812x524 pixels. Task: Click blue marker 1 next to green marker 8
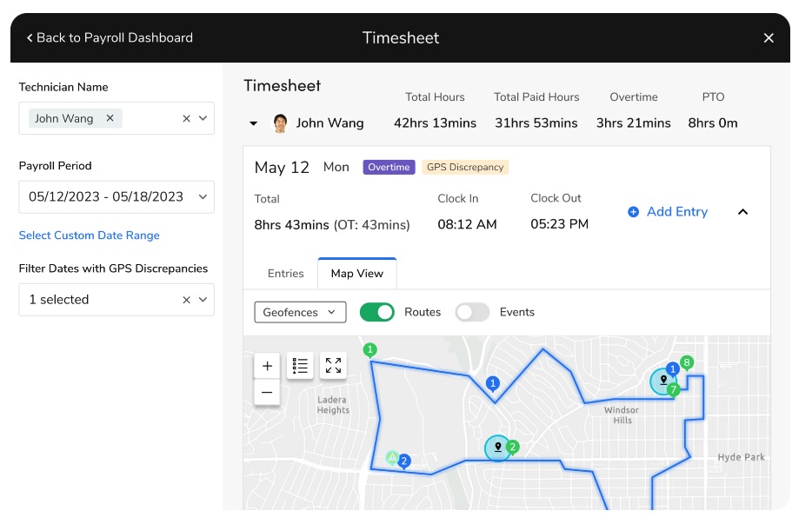point(673,369)
